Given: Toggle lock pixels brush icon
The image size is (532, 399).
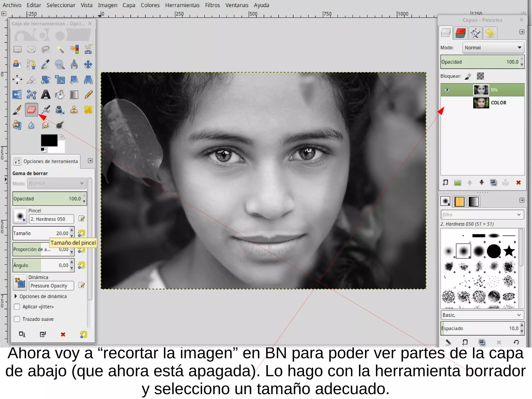Looking at the screenshot, I should tap(468, 76).
